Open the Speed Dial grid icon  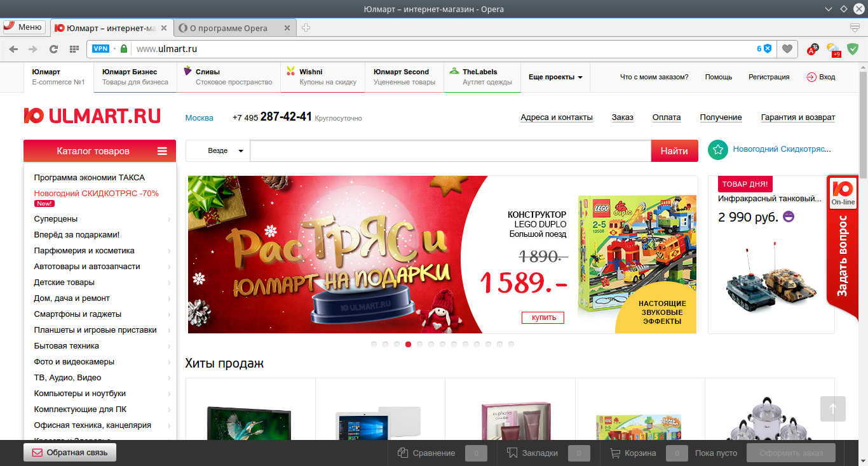74,49
